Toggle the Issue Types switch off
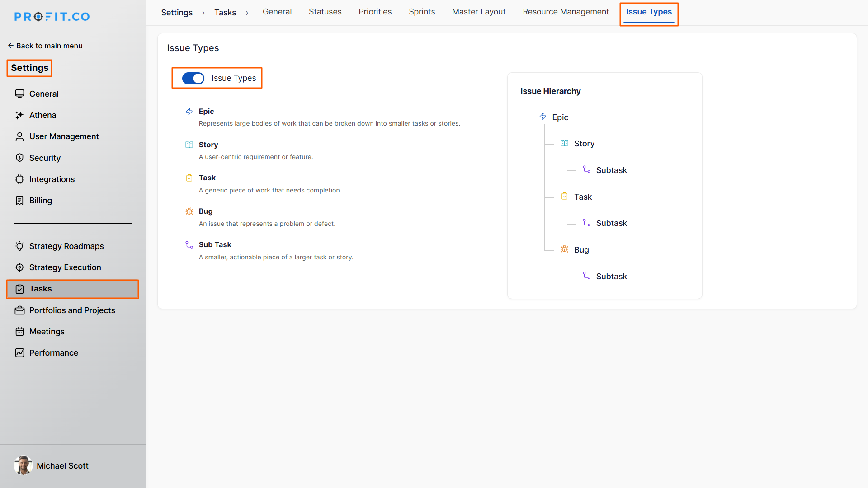The width and height of the screenshot is (868, 488). click(193, 78)
